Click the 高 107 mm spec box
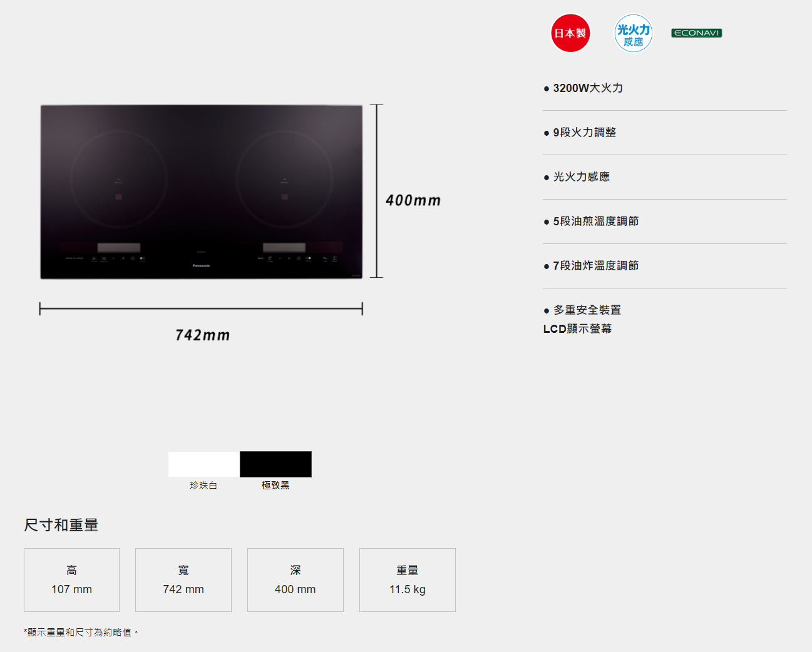The height and width of the screenshot is (652, 812). [x=71, y=580]
